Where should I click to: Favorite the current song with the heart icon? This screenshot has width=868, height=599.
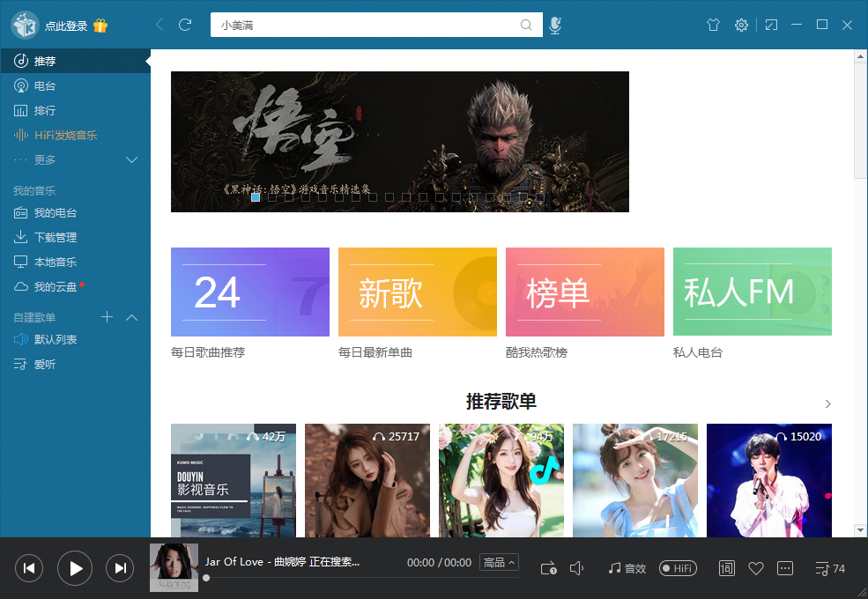(x=755, y=568)
